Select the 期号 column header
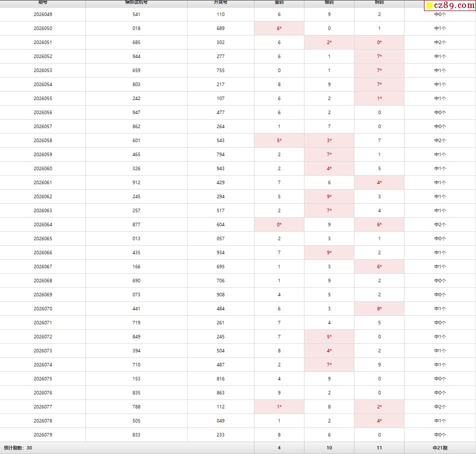Viewport: 476px width, 454px height. pyautogui.click(x=43, y=3)
